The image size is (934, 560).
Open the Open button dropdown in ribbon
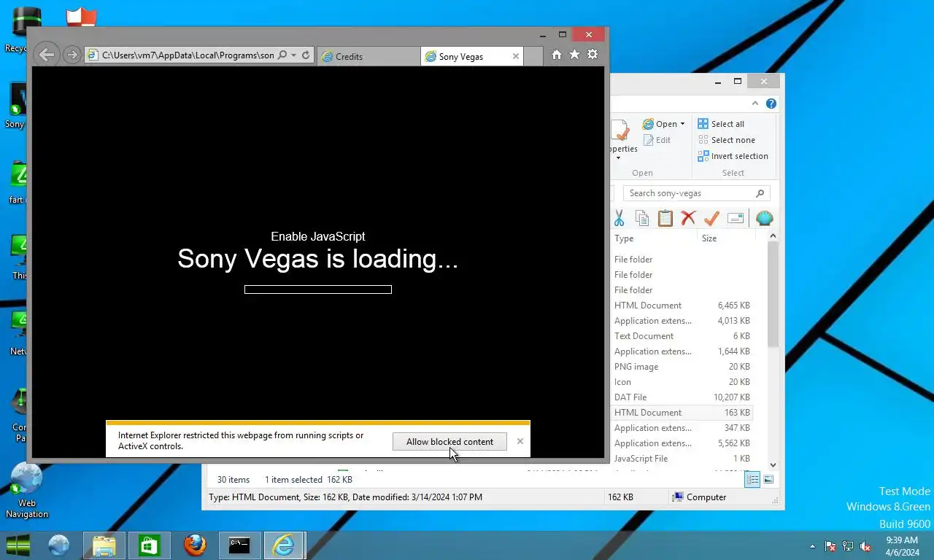pyautogui.click(x=683, y=124)
